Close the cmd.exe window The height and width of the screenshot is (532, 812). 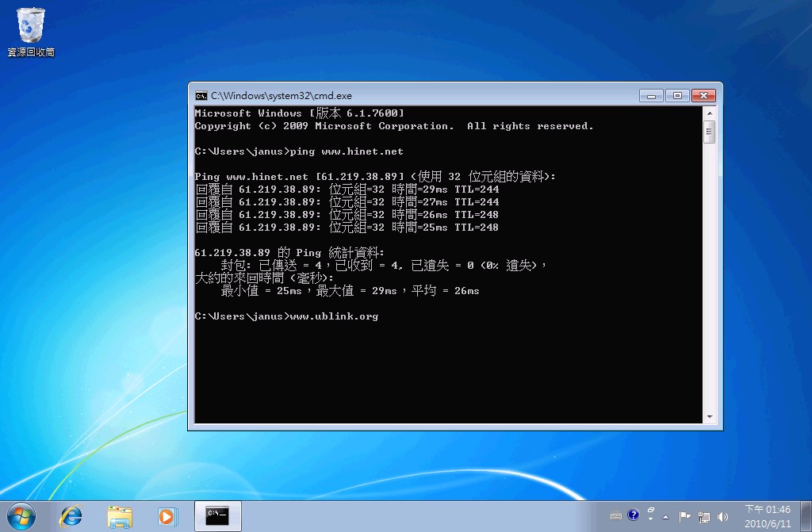point(703,96)
